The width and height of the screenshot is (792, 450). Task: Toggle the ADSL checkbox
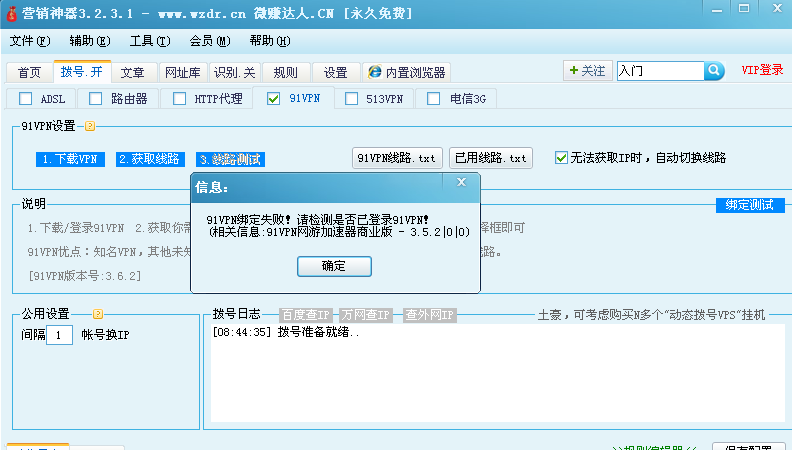(25, 98)
